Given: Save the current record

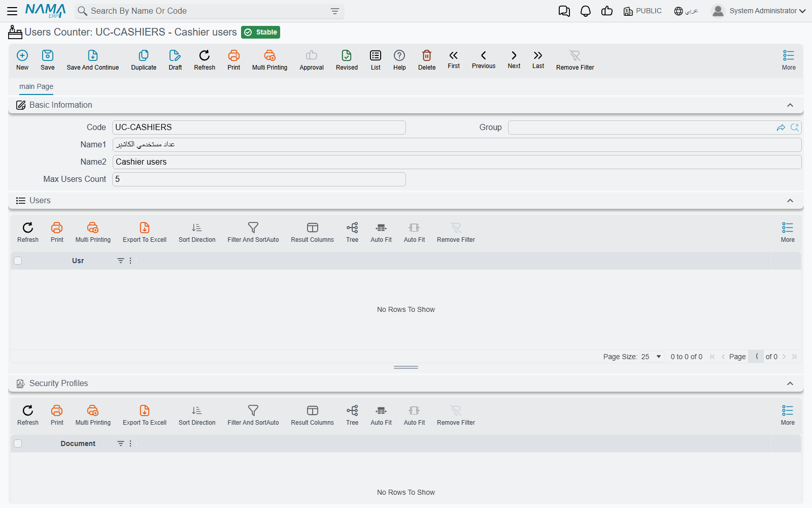Looking at the screenshot, I should (48, 60).
